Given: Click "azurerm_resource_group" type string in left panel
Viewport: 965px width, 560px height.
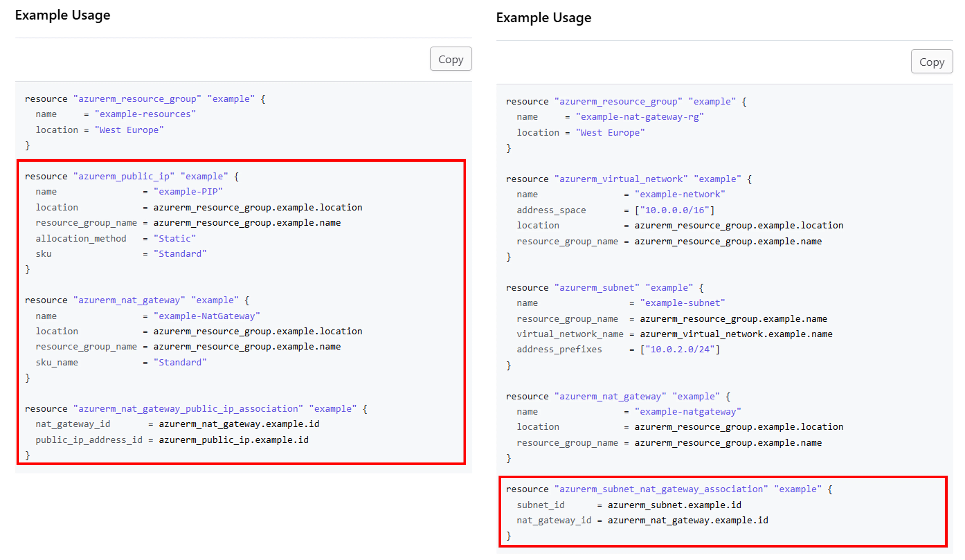Looking at the screenshot, I should [137, 99].
